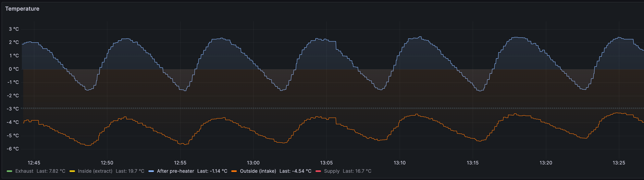
Task: Click the 13:20 time axis label
Action: (546, 163)
